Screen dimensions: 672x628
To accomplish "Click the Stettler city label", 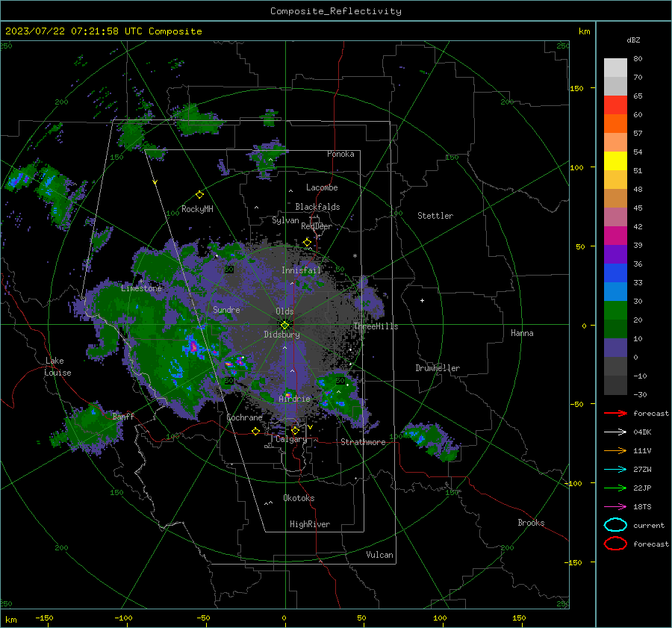I will (x=435, y=216).
